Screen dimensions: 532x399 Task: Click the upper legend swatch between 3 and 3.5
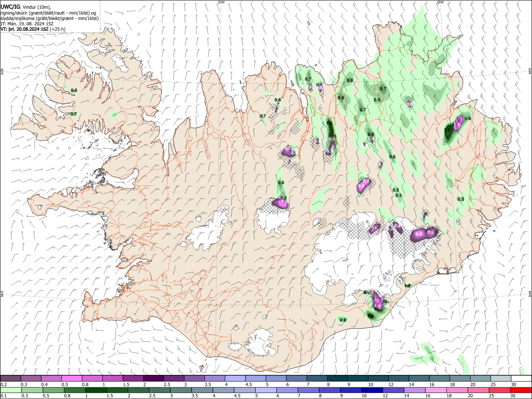point(195,378)
